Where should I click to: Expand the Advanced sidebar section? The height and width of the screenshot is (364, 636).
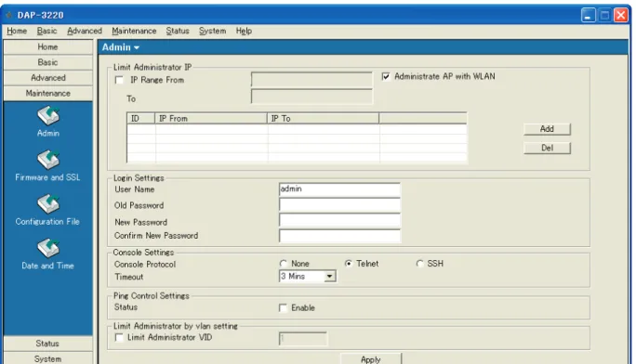coord(47,78)
